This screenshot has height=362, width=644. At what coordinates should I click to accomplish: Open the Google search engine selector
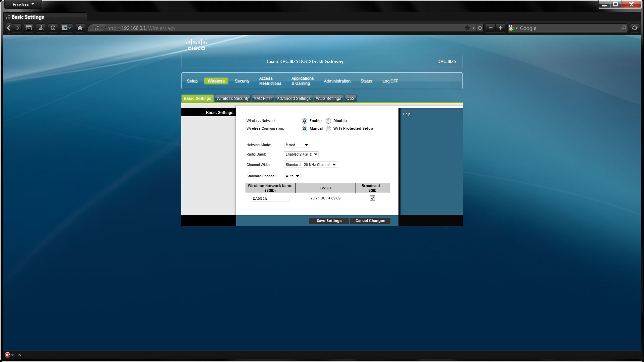tap(513, 28)
